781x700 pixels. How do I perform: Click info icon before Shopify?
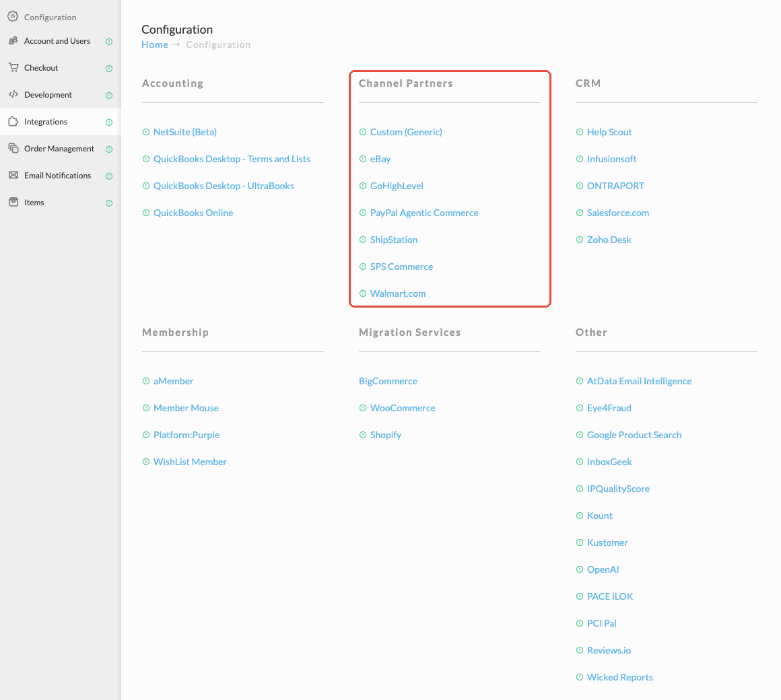click(363, 435)
